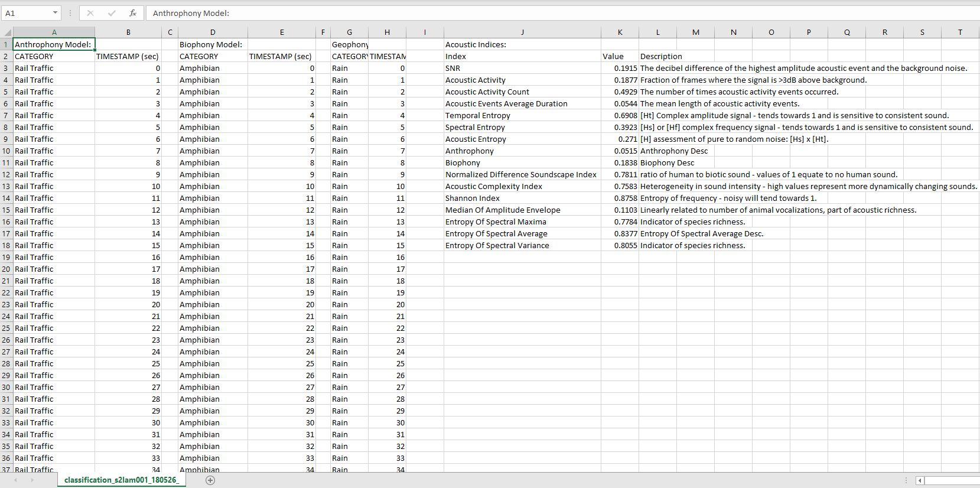Select column B header
Screen dimensions: 980x488
[x=128, y=32]
